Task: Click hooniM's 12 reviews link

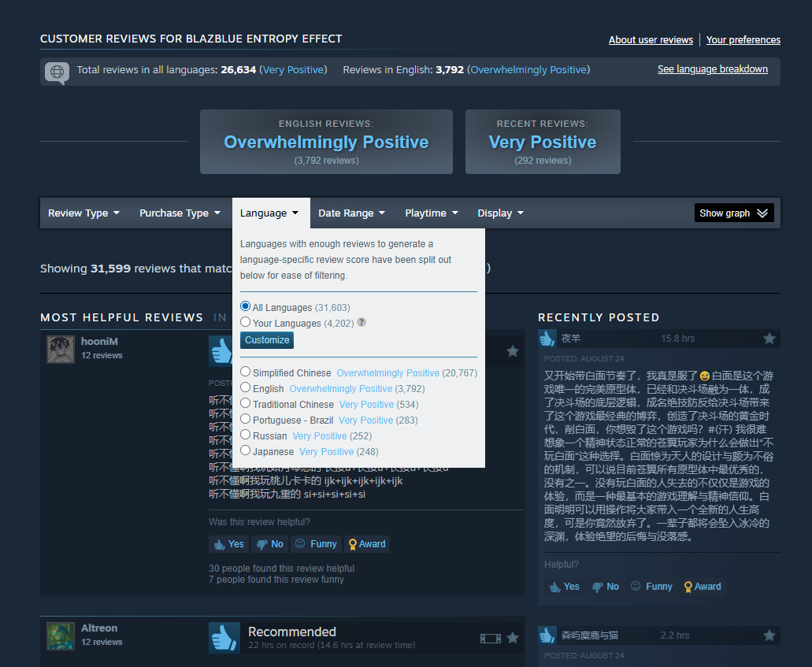Action: (x=102, y=355)
